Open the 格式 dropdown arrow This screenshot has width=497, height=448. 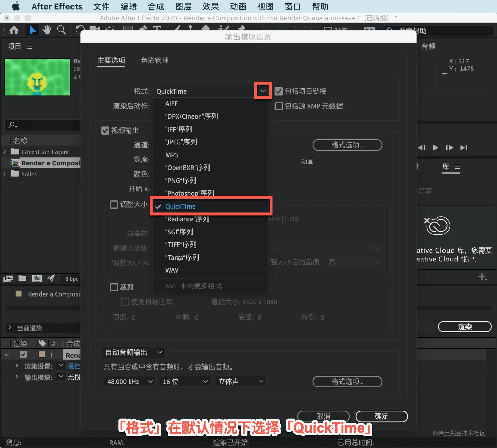coord(263,91)
